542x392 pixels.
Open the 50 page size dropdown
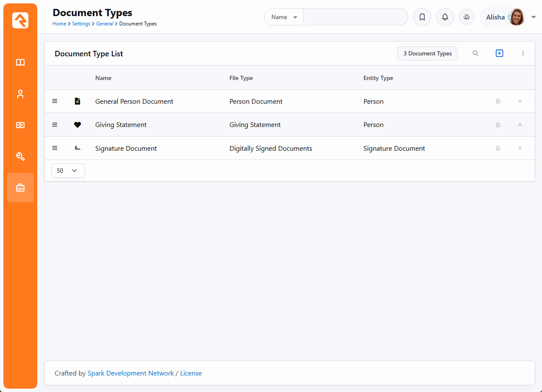click(x=68, y=171)
